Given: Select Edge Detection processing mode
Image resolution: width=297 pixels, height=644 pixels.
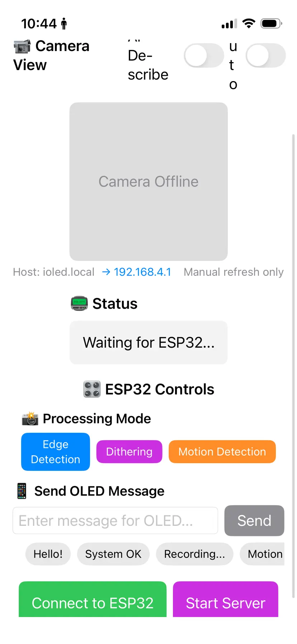Looking at the screenshot, I should click(x=56, y=451).
